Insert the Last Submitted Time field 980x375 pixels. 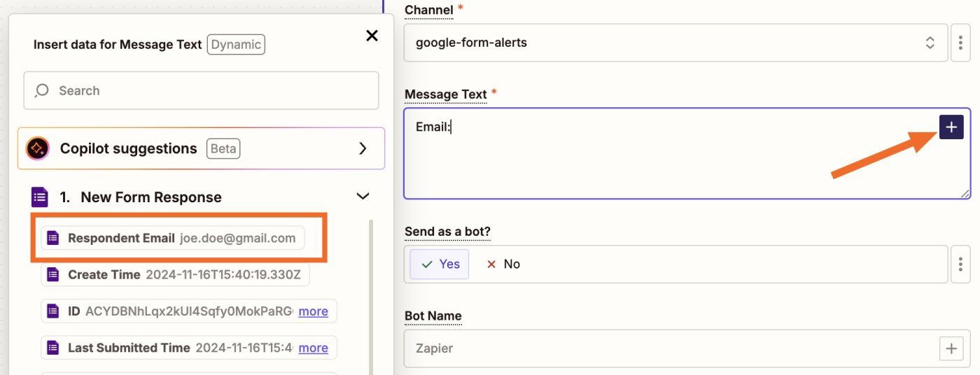189,348
